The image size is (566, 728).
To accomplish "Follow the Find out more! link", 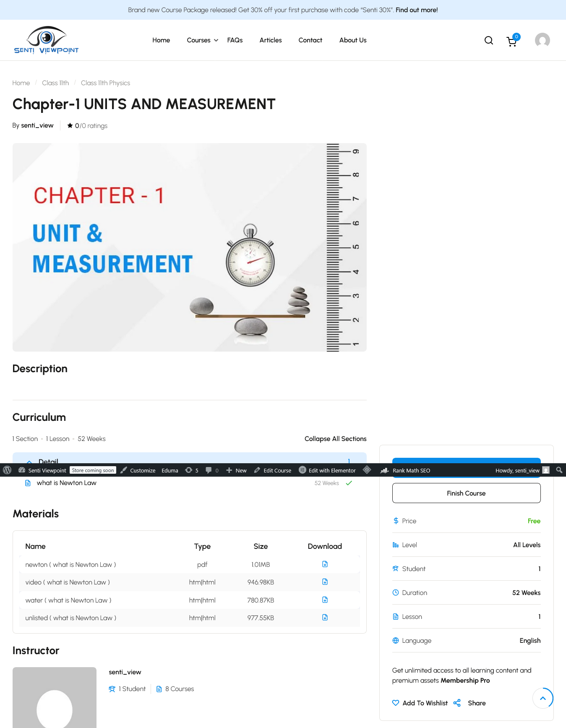I will click(417, 10).
